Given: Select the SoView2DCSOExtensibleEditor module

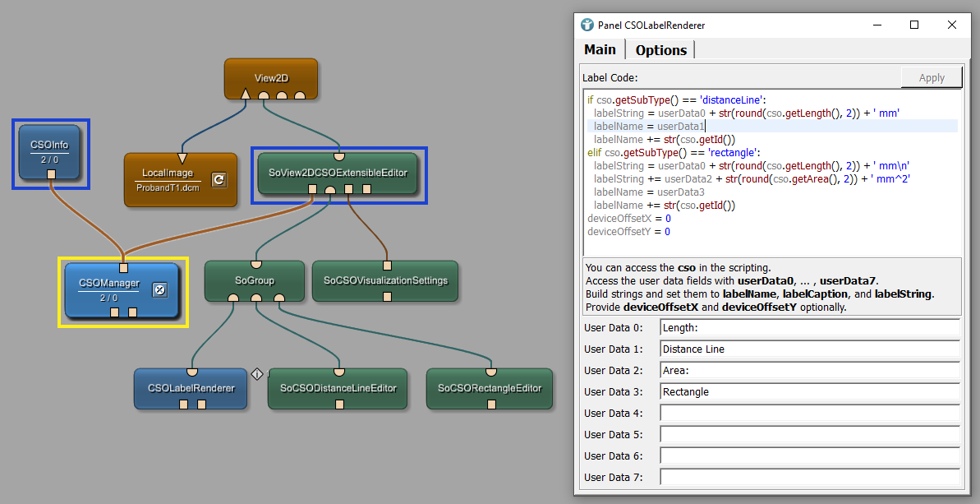Looking at the screenshot, I should tap(338, 172).
